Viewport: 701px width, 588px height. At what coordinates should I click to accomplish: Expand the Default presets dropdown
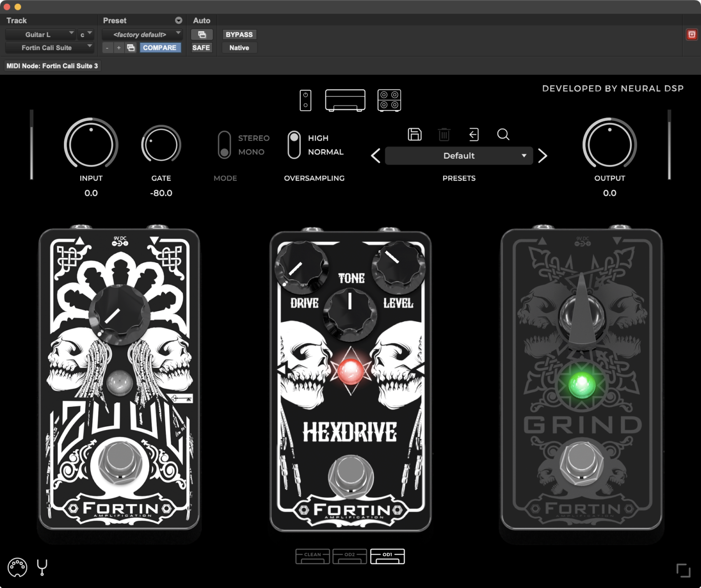[459, 156]
